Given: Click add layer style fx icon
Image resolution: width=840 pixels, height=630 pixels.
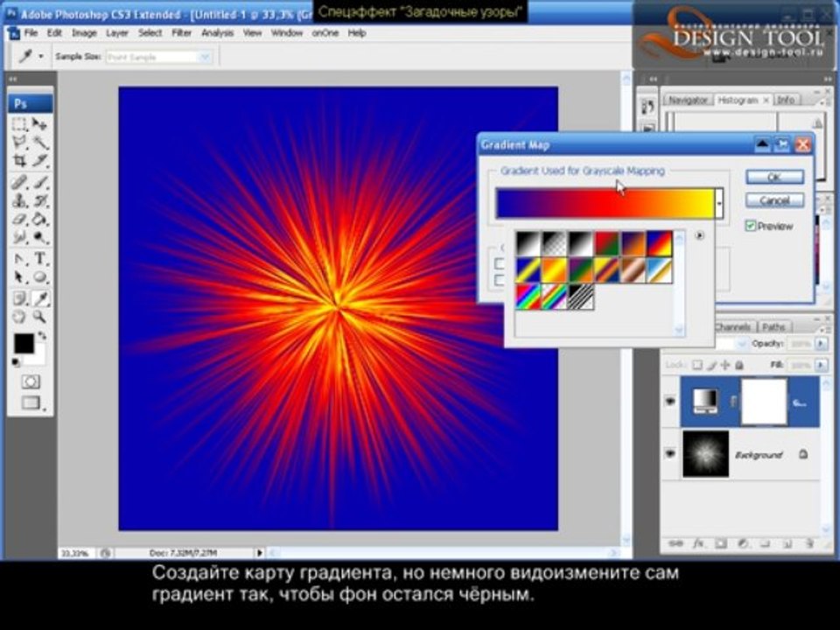Looking at the screenshot, I should point(698,543).
